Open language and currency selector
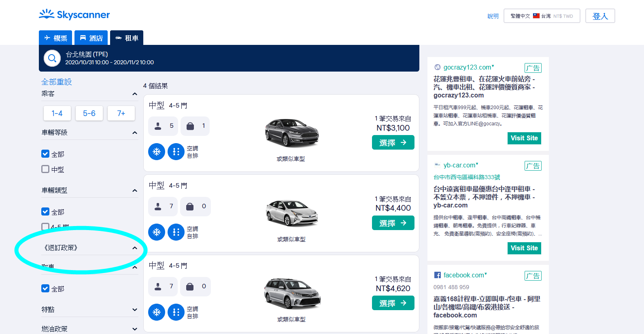 [542, 16]
